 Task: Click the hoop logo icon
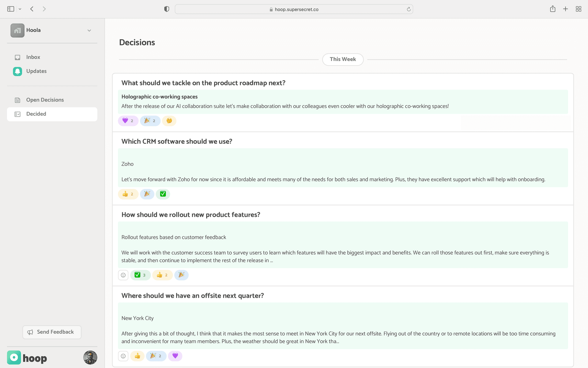(x=14, y=358)
